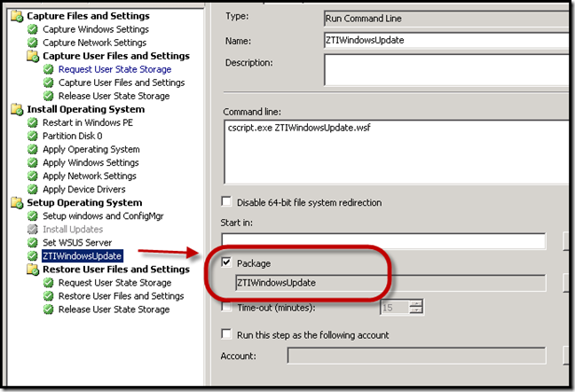This screenshot has width=575, height=392.
Task: Click the Name field containing ZTIWindowsUpdate
Action: tap(446, 40)
